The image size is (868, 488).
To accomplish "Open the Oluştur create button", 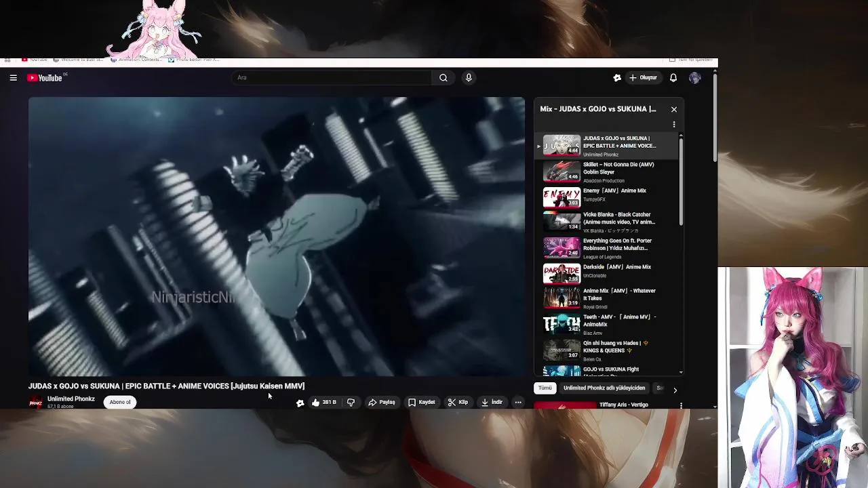I will [643, 78].
